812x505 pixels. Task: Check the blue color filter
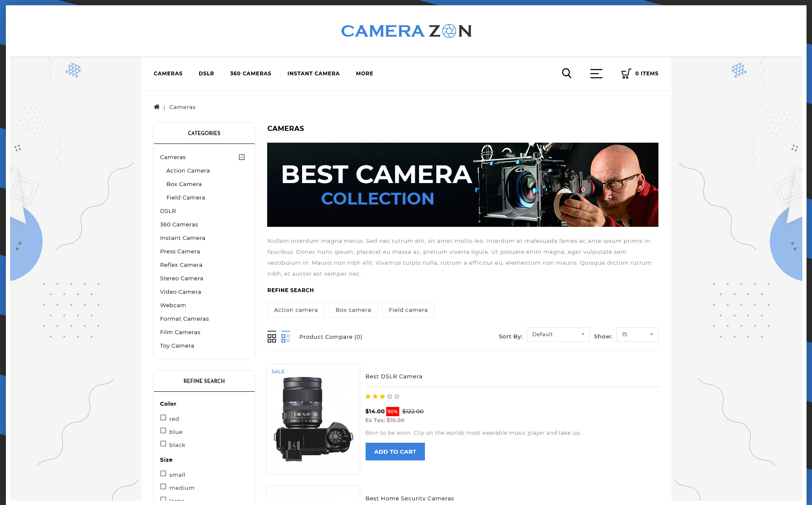pos(163,431)
